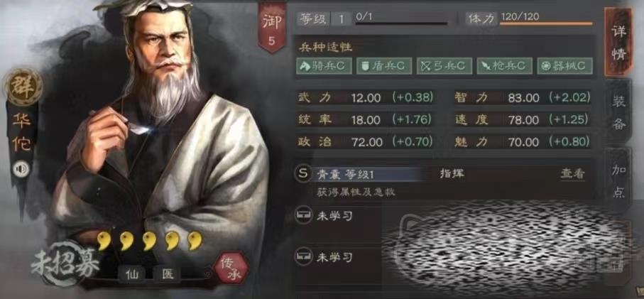The image size is (644, 299).
Task: Click the 医 trait tag
Action: (167, 274)
